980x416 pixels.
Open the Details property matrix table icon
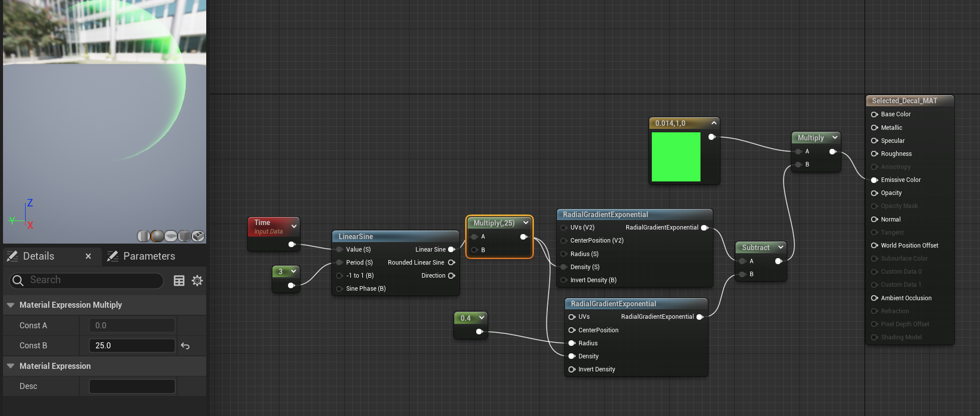179,281
